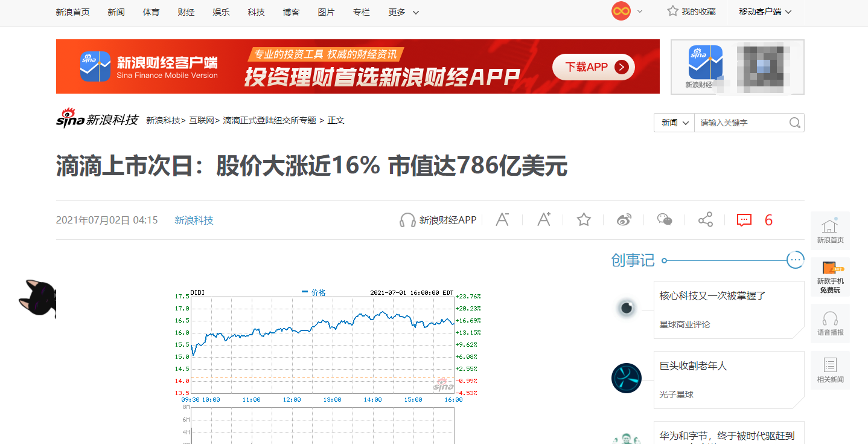The image size is (868, 444).
Task: Expand the 移动客户端 dropdown
Action: (x=765, y=11)
